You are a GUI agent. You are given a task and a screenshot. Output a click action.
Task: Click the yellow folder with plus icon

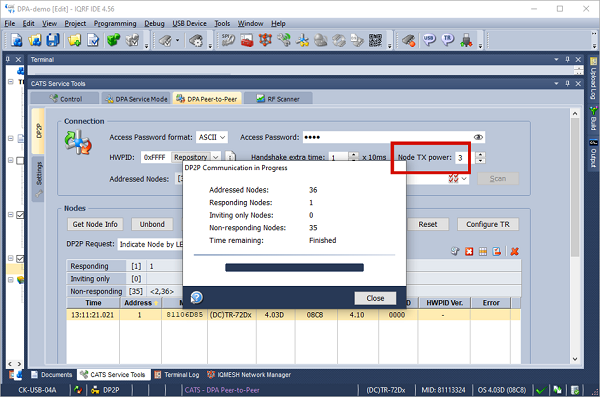(x=75, y=40)
